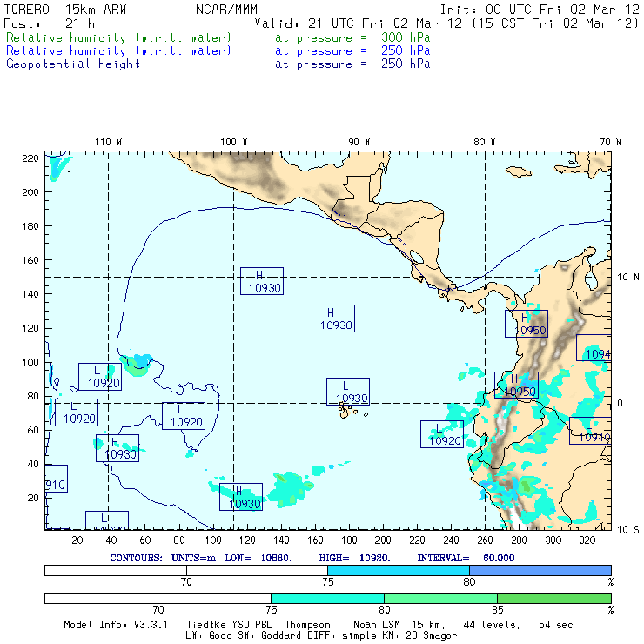Viewport: 644px width, 644px height.
Task: Click the '160' tick on the left axis
Action: click(x=30, y=260)
